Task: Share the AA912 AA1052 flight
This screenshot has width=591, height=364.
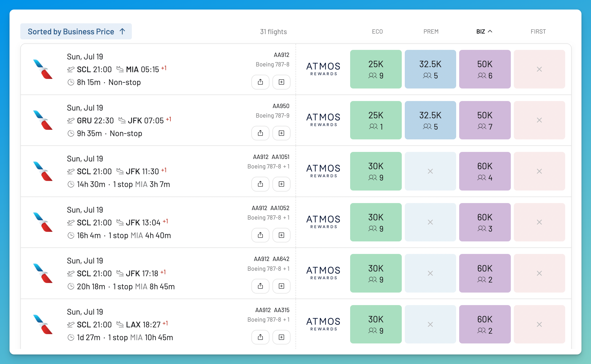Action: click(260, 235)
